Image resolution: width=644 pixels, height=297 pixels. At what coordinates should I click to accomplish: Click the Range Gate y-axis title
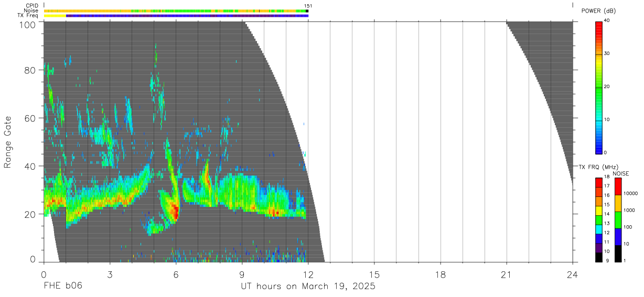8,142
